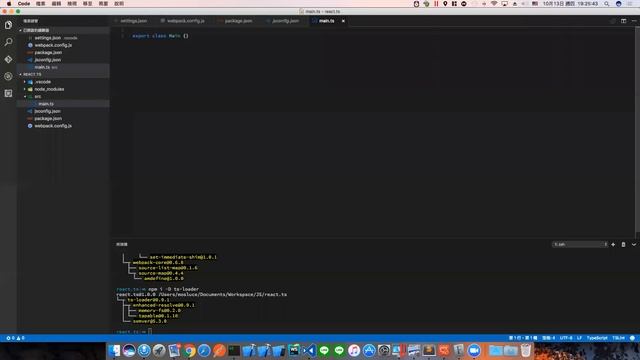Open the Code menu in menu bar
Viewport: 640px width, 360px height.
[24, 4]
